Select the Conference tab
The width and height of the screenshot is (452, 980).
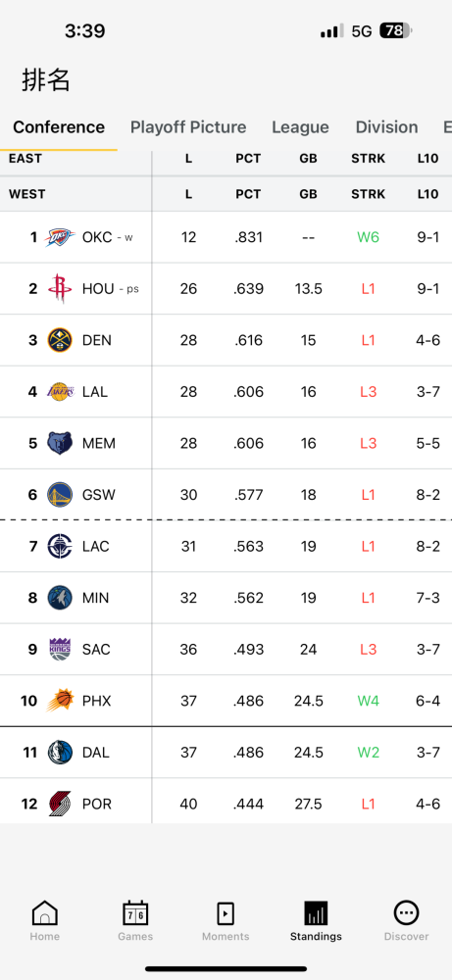point(59,127)
